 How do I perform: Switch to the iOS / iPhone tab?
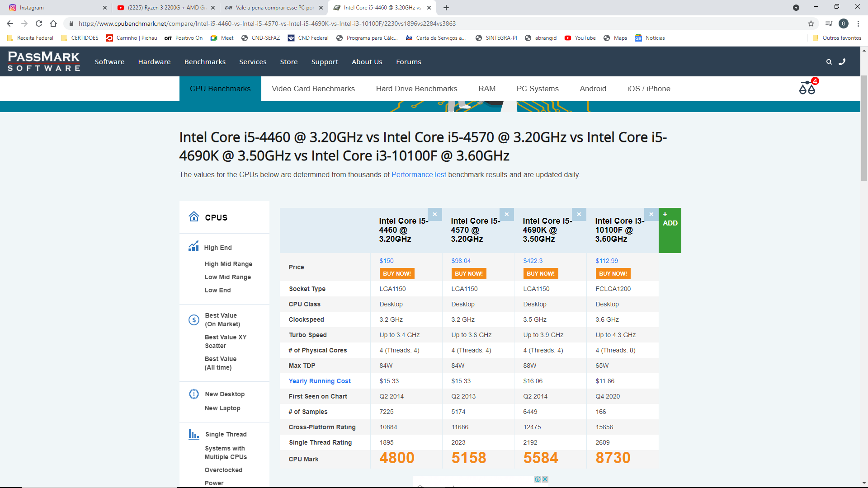(x=649, y=89)
